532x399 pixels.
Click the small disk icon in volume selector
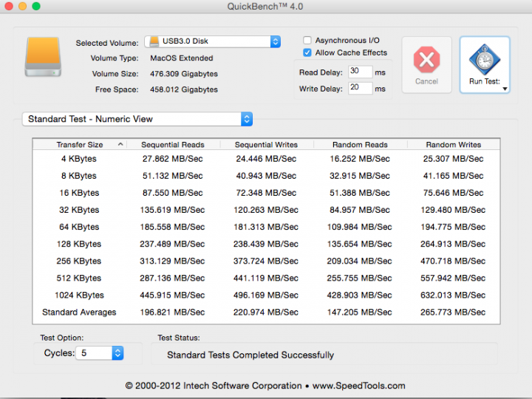click(153, 42)
